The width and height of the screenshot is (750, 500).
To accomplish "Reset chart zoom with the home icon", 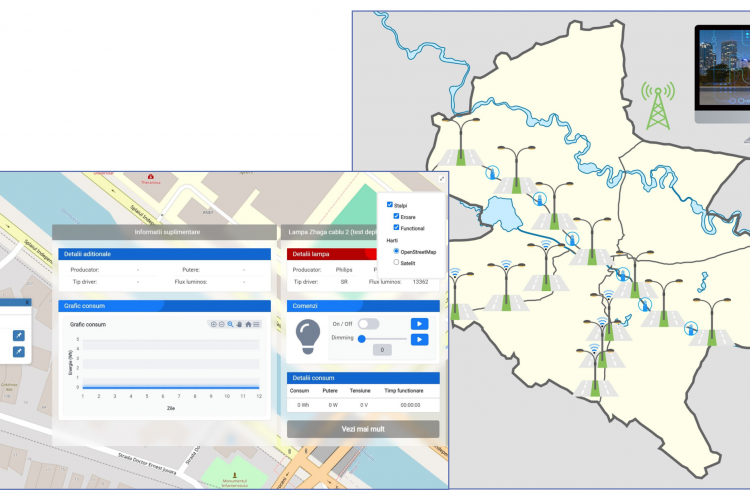I will 248,324.
